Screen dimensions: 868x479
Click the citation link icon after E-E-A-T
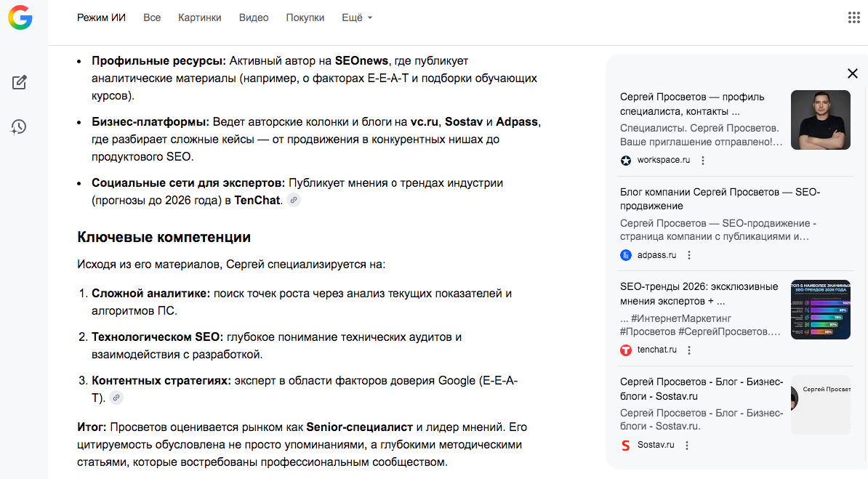[x=116, y=398]
